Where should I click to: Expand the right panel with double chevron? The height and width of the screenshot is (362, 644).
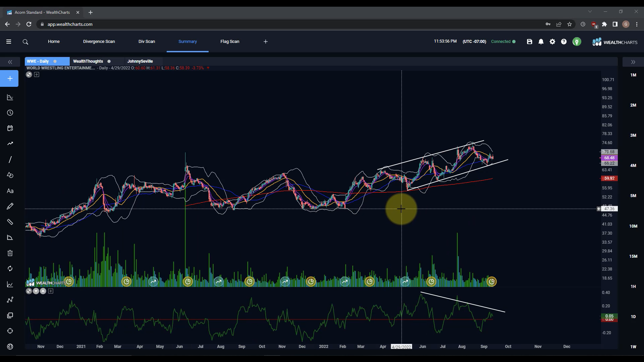633,62
